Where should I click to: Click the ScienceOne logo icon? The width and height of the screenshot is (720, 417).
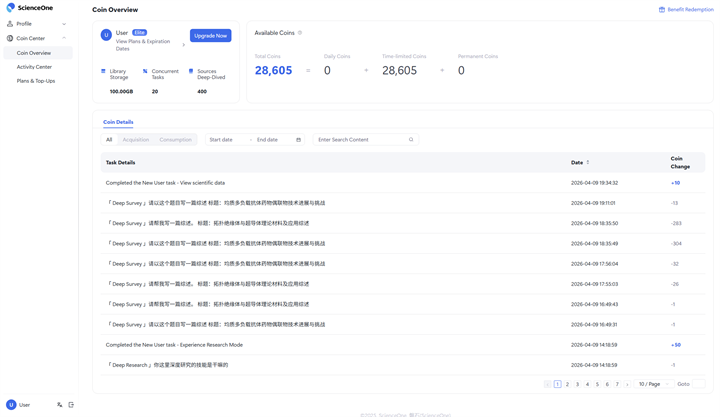click(x=11, y=8)
